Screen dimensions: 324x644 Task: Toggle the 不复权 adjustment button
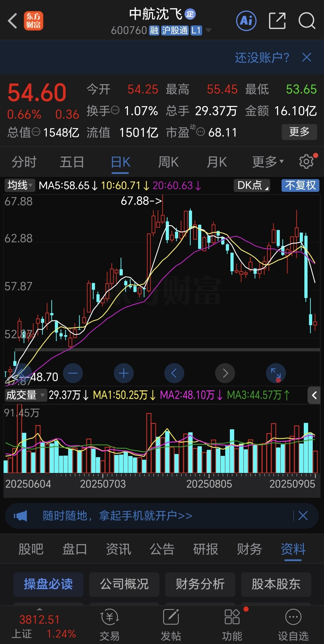pos(300,185)
